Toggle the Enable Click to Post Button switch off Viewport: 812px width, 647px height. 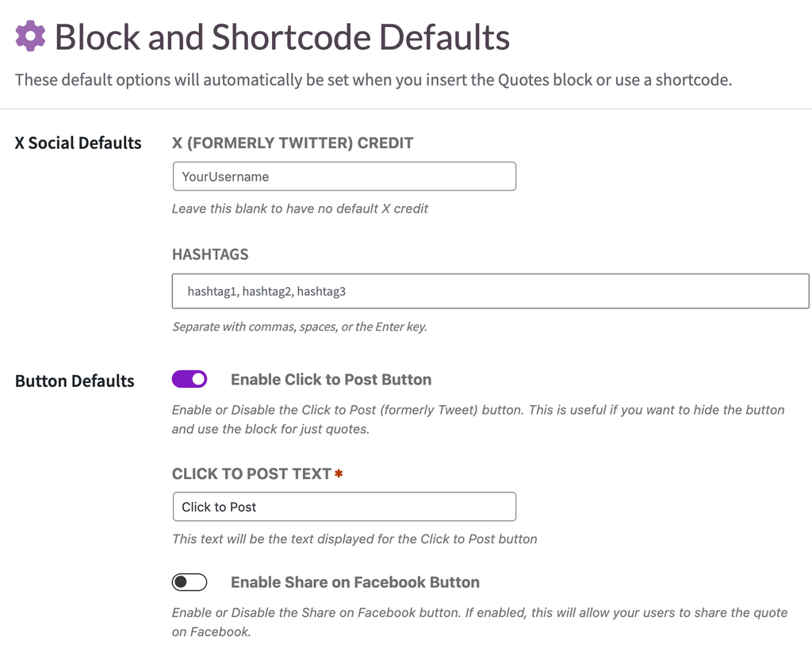(x=190, y=379)
